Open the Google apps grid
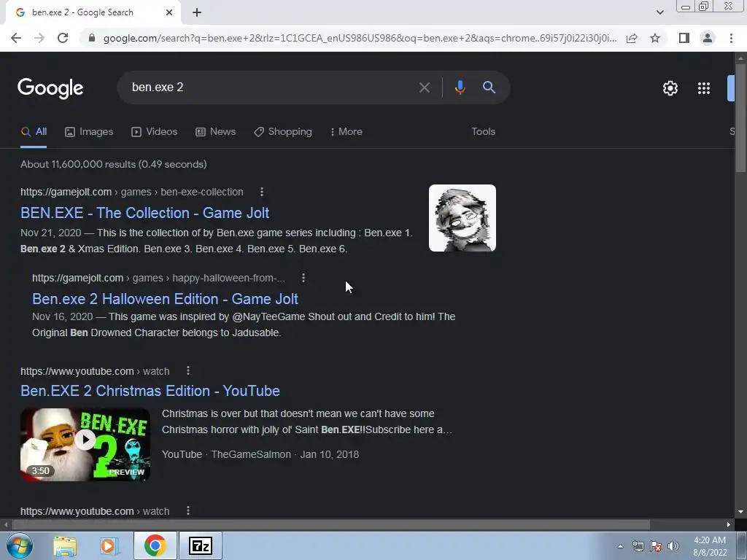Viewport: 747px width, 560px height. pos(704,88)
